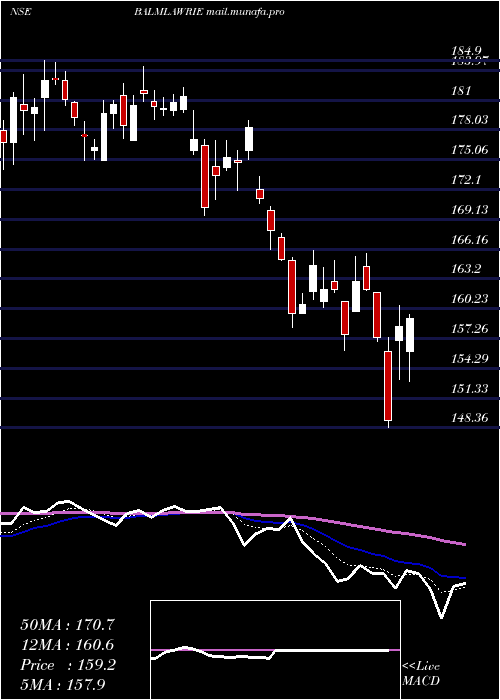Click the 160.23 price level label

(x=471, y=299)
